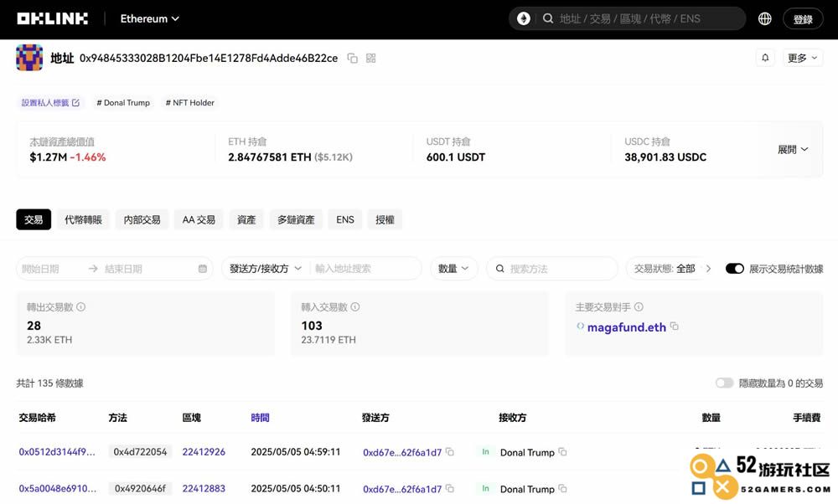Switch to the 多鏈資產 tab
The height and width of the screenshot is (504, 838).
(x=296, y=219)
